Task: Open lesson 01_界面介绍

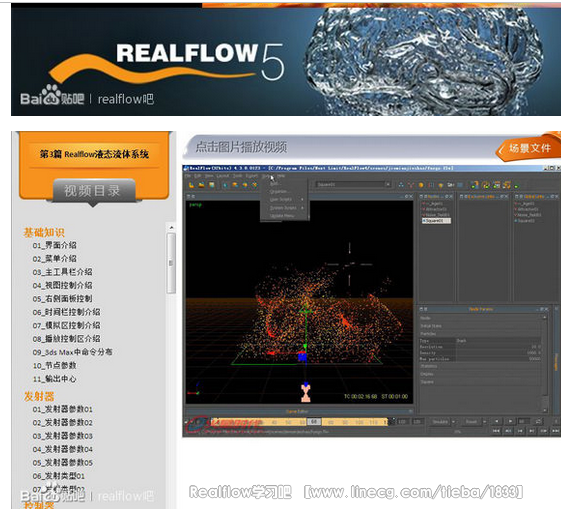Action: [54, 245]
